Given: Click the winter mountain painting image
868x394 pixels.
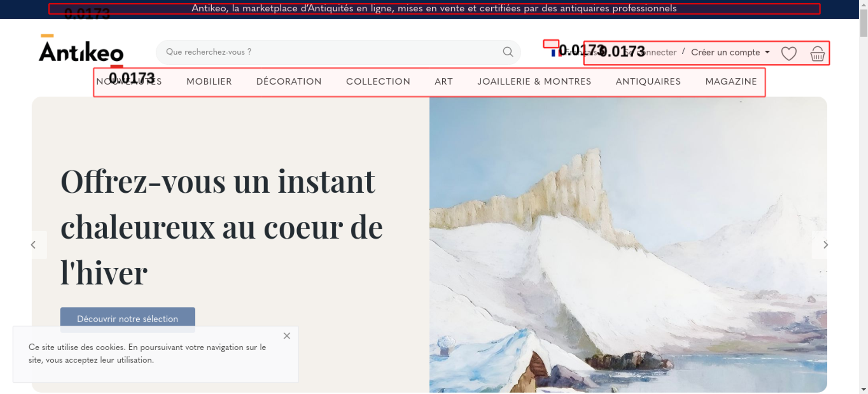Looking at the screenshot, I should (x=628, y=245).
